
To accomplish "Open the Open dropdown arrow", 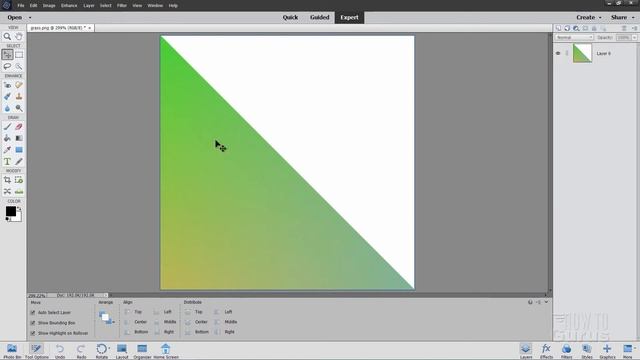I will [x=30, y=18].
